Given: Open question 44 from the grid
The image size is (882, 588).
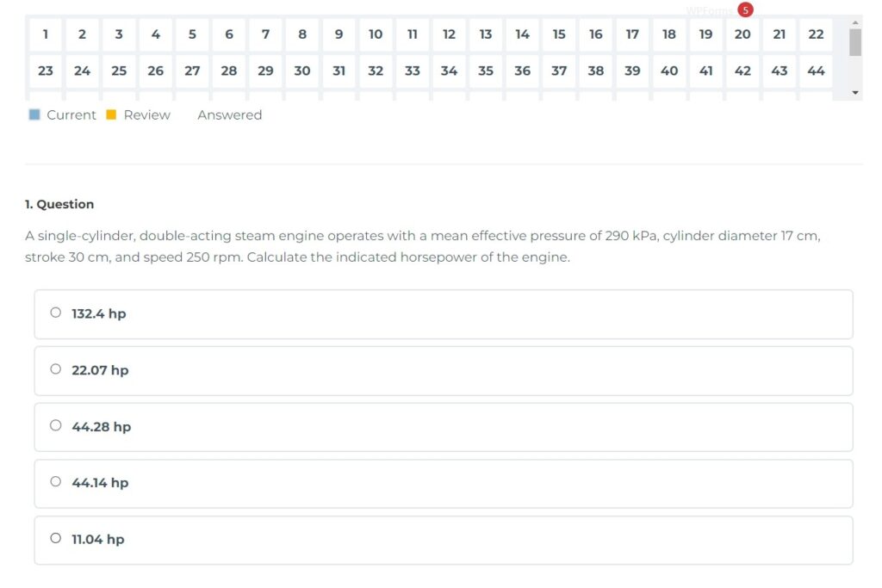Looking at the screenshot, I should 816,71.
